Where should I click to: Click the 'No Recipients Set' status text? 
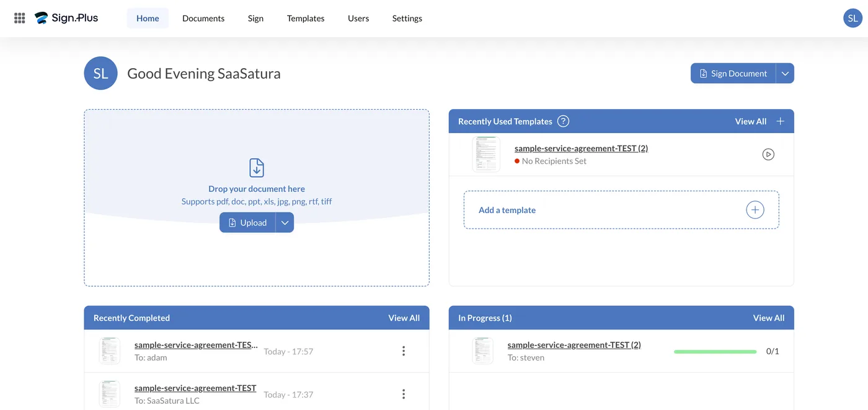[554, 161]
